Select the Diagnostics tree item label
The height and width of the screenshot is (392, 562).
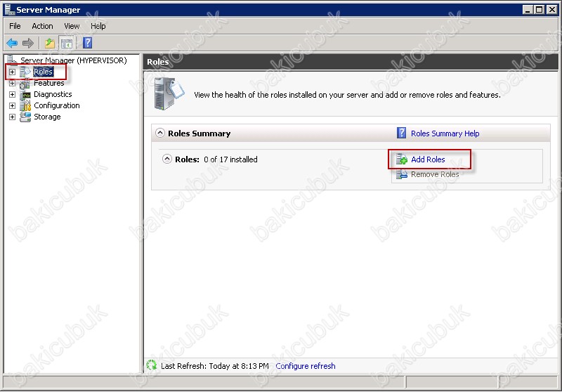[x=53, y=94]
